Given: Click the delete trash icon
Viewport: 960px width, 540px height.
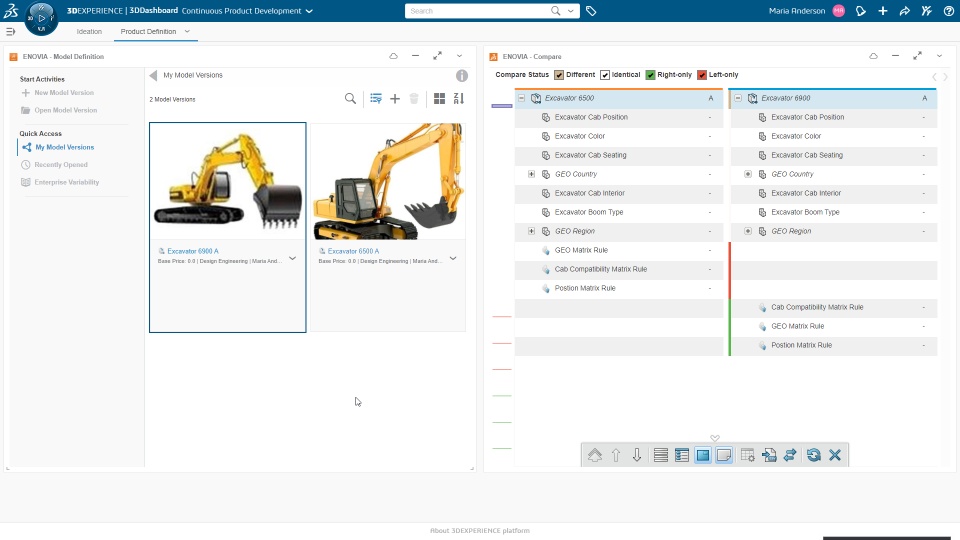Looking at the screenshot, I should (414, 99).
